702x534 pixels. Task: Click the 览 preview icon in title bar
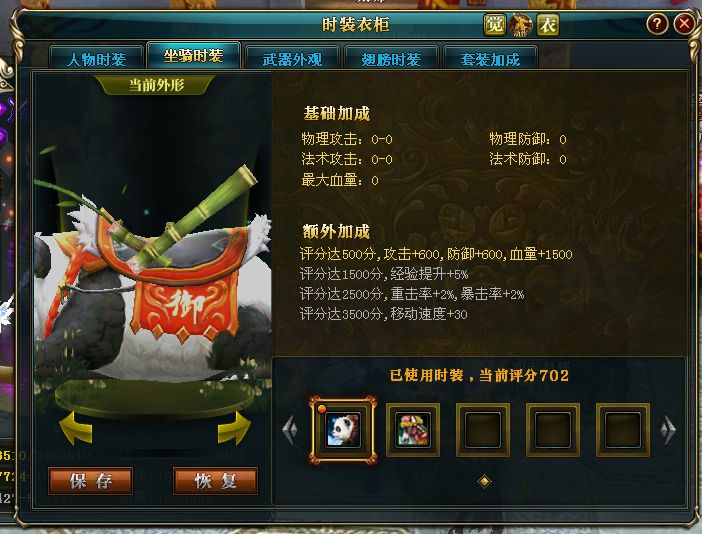click(495, 25)
